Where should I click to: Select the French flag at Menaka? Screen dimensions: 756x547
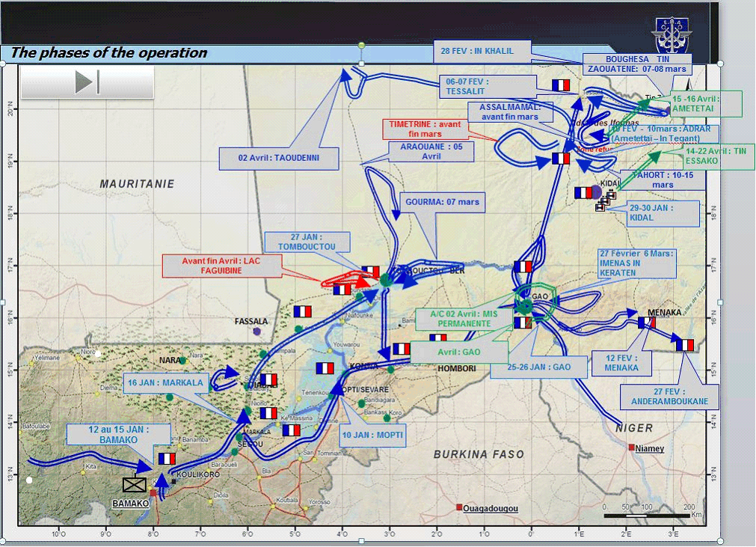point(647,323)
